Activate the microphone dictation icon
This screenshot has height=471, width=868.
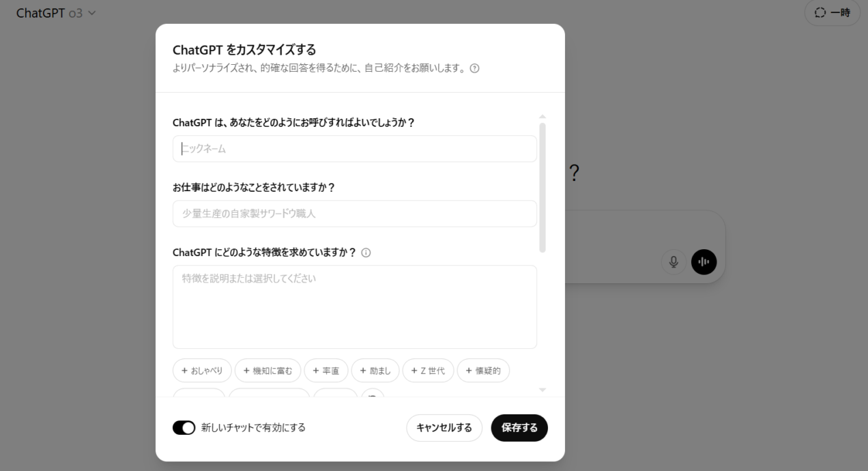coord(674,262)
